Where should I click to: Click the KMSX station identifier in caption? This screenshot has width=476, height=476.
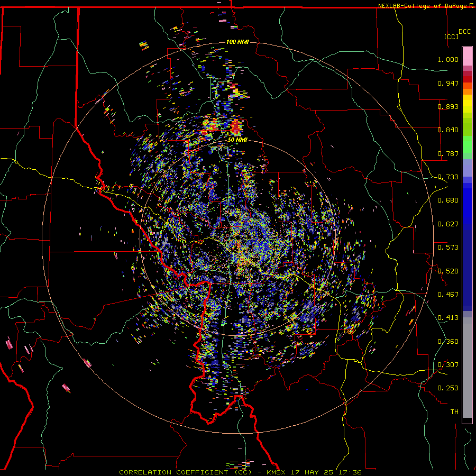276,472
